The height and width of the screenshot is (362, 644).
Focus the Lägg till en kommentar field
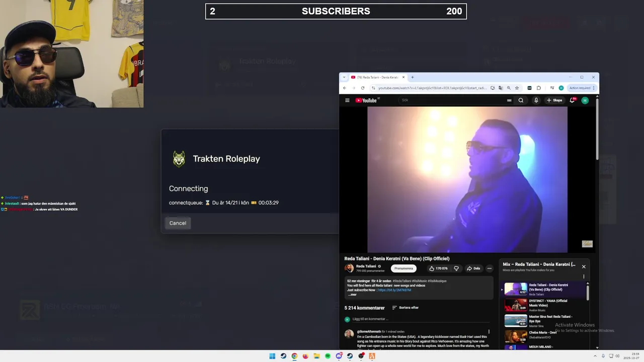421,319
